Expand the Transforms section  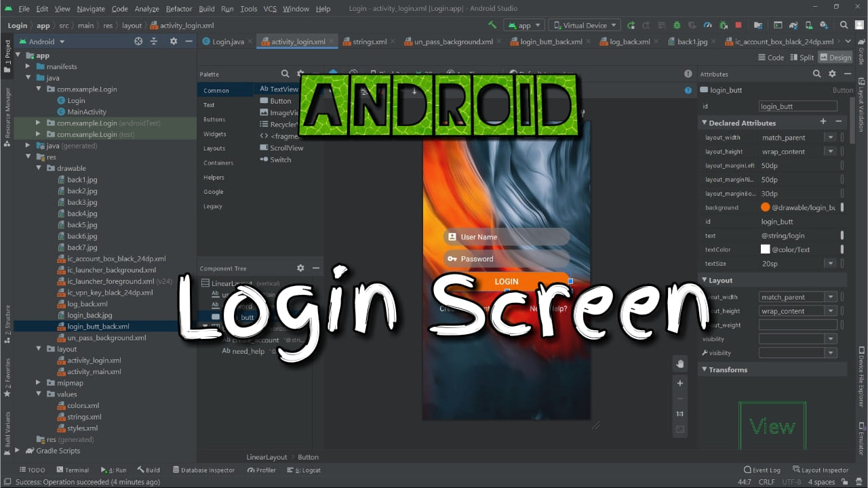[704, 370]
